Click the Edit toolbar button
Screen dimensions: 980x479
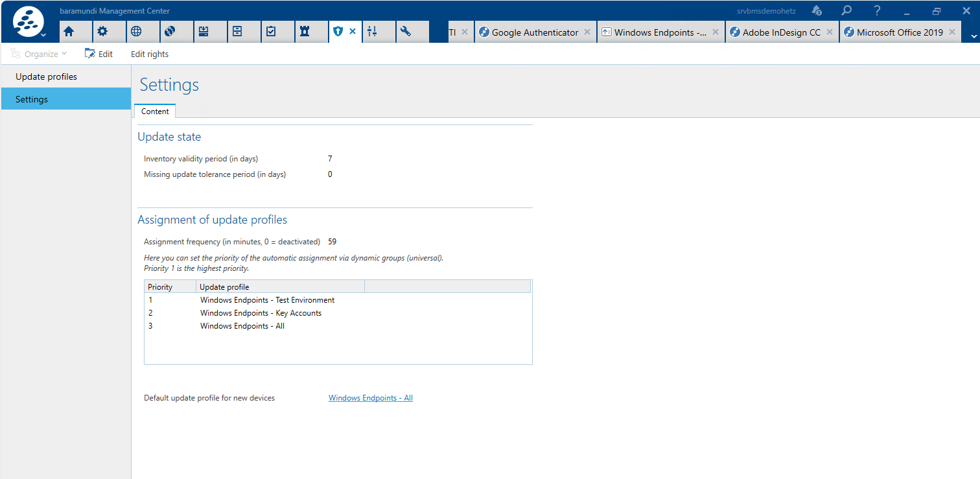click(x=99, y=54)
